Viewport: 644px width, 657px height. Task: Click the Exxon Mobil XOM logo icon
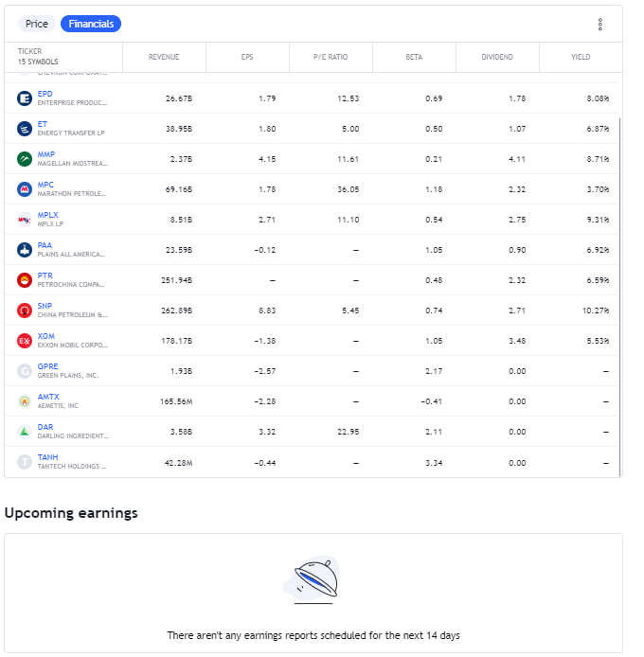pyautogui.click(x=25, y=341)
